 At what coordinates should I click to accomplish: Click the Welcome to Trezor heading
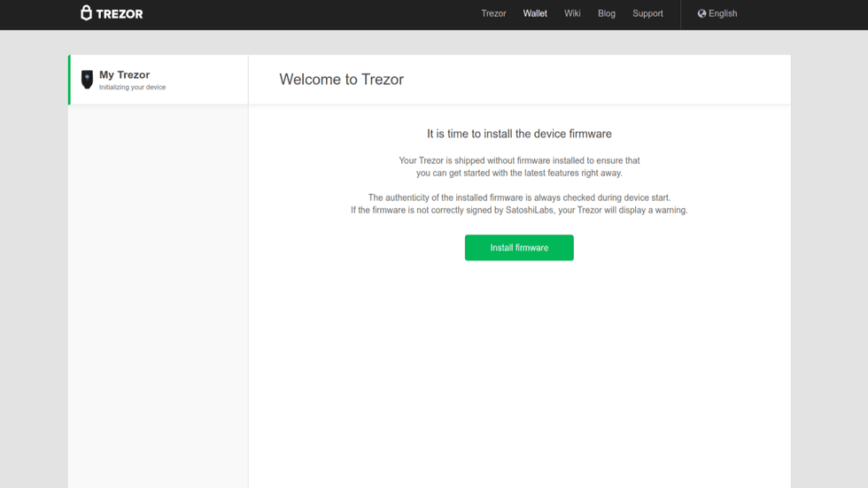341,80
